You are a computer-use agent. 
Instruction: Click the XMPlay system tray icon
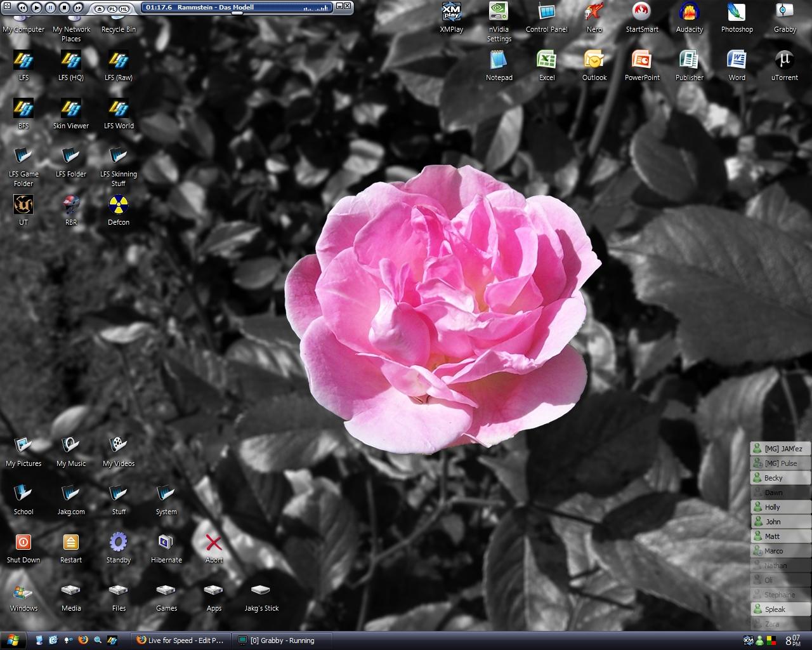coord(748,640)
